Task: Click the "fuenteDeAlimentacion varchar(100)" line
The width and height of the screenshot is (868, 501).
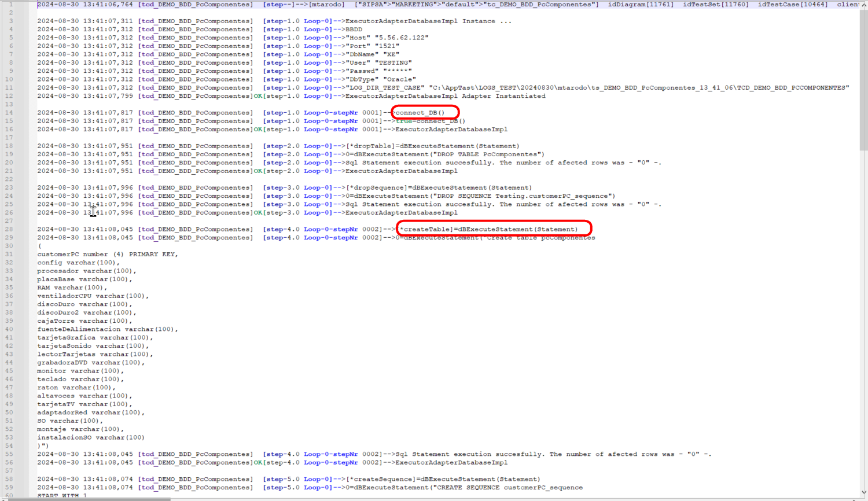Action: [x=108, y=329]
